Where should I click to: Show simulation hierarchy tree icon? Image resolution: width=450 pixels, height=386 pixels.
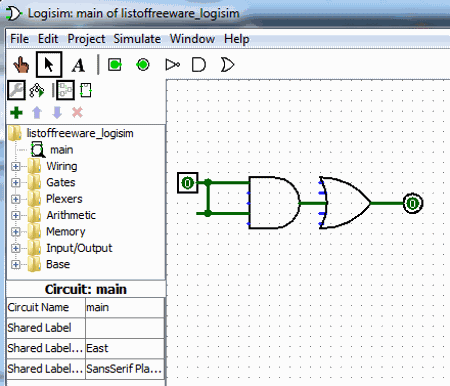[x=37, y=90]
